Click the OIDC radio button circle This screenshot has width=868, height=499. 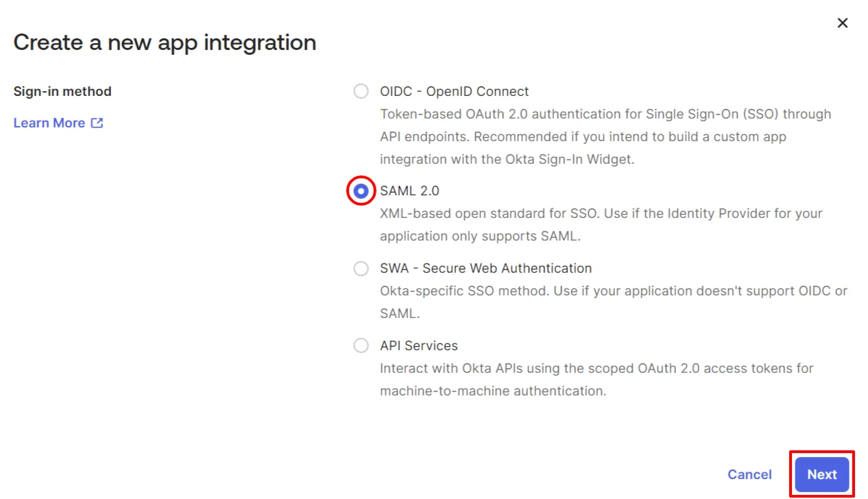[x=361, y=90]
